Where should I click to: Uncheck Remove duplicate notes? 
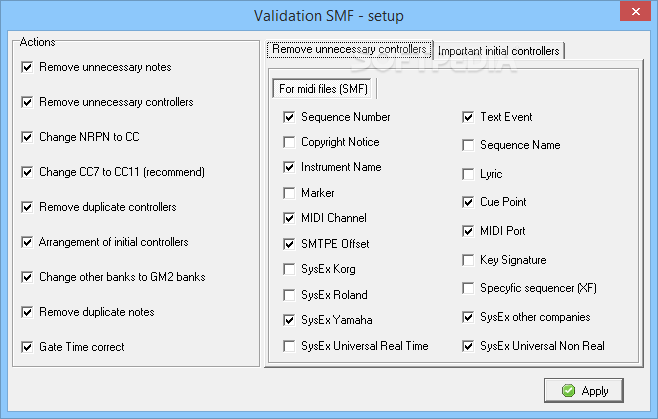coord(27,312)
